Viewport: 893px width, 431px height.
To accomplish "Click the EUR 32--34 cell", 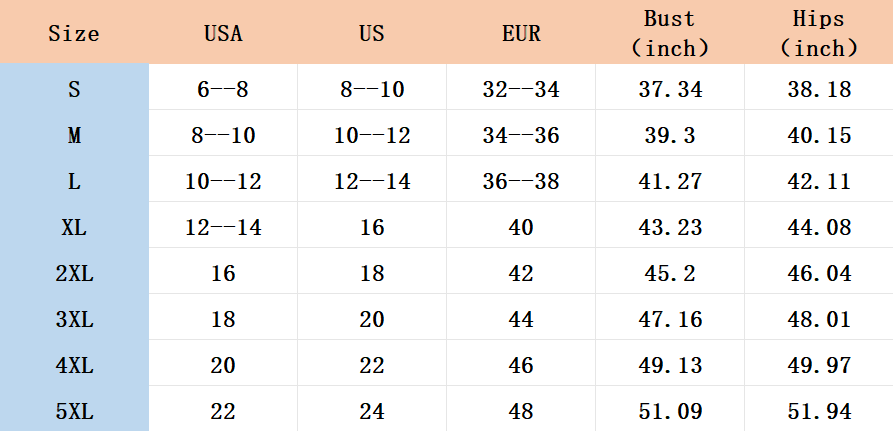I will [521, 89].
